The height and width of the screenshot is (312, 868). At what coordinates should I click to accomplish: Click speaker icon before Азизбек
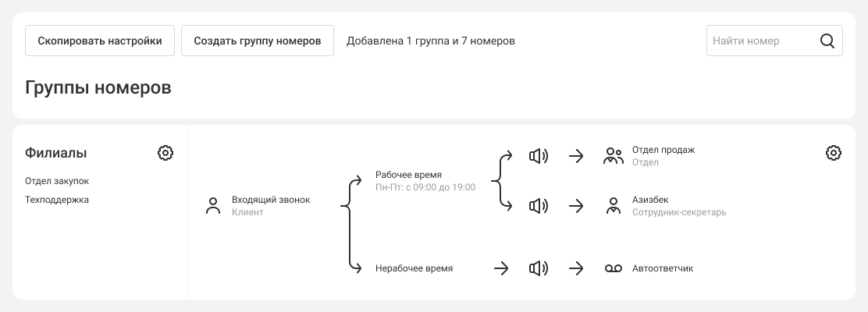click(x=539, y=206)
